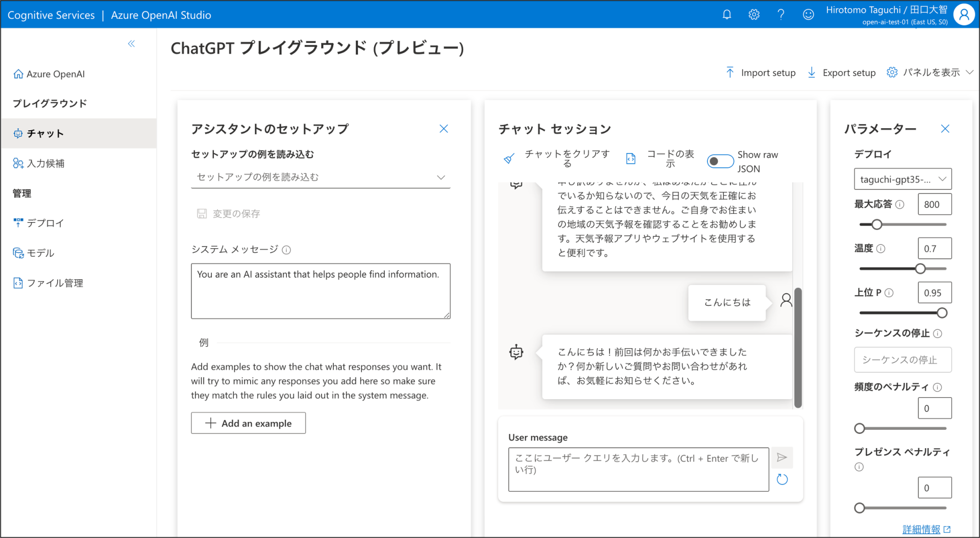Expand the パネルを表示 menu
The image size is (980, 538).
coord(930,72)
